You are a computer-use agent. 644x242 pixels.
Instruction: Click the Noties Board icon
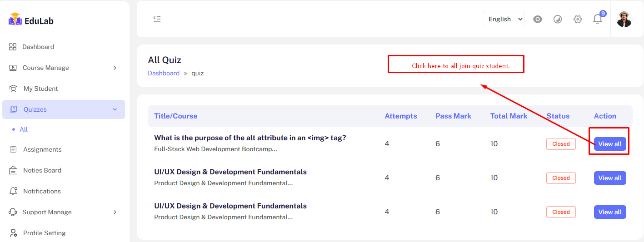(x=13, y=170)
